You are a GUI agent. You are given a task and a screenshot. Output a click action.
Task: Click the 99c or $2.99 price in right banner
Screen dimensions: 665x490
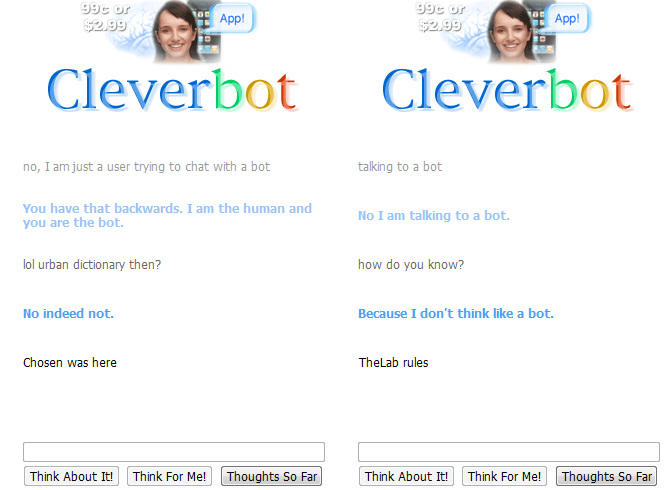(440, 17)
